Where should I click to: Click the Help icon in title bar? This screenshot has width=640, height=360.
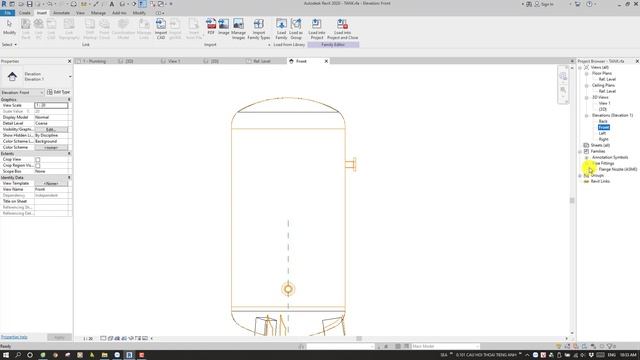point(589,4)
